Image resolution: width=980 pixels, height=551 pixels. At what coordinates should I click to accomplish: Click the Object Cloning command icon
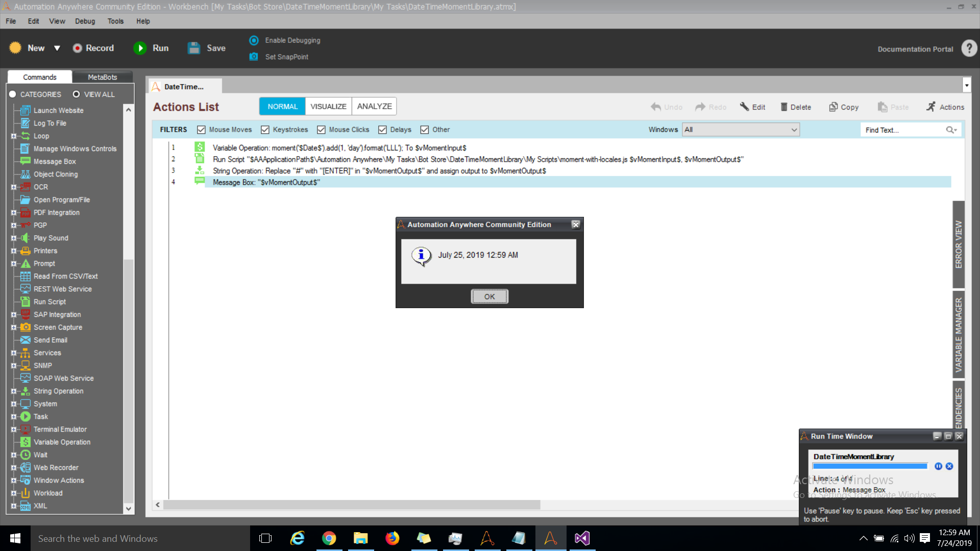click(x=25, y=174)
